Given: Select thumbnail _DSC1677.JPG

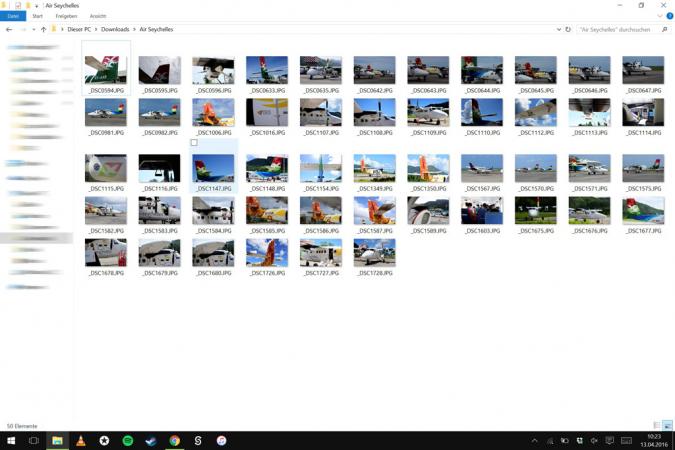Looking at the screenshot, I should (x=643, y=210).
